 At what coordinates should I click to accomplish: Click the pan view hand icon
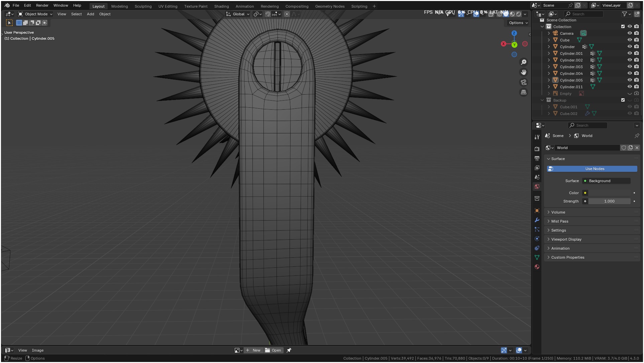pyautogui.click(x=524, y=72)
